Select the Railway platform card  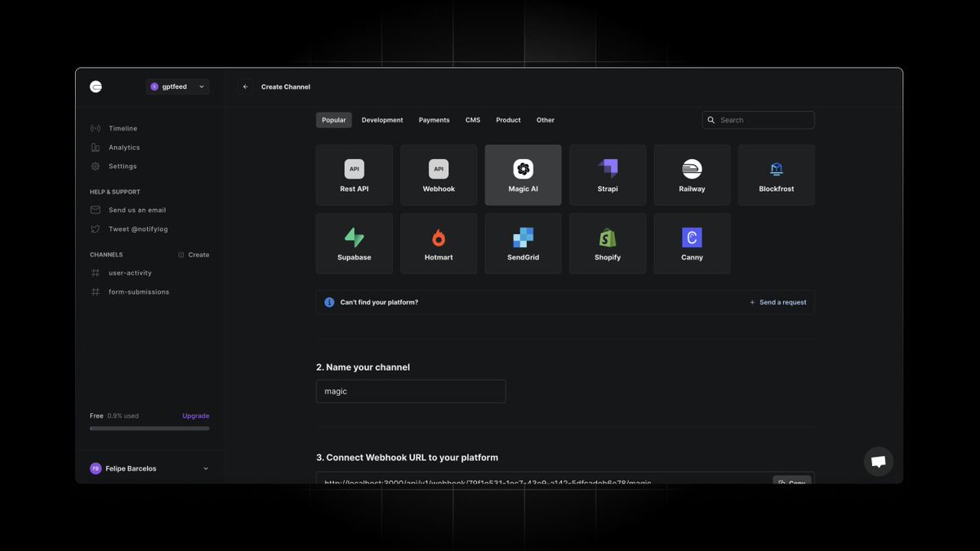point(693,175)
